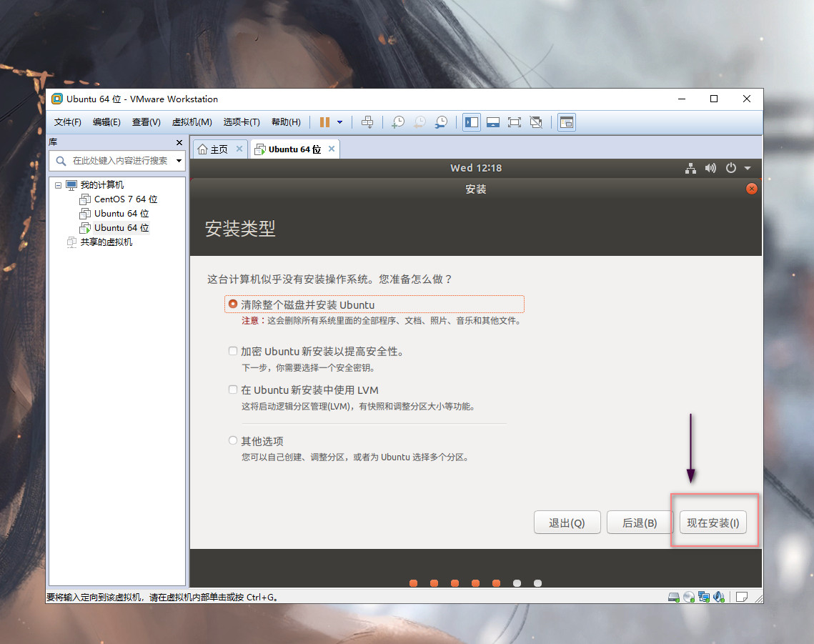Screen dimensions: 814x644
Task: Open the 文件(F) menu
Action: coord(67,122)
